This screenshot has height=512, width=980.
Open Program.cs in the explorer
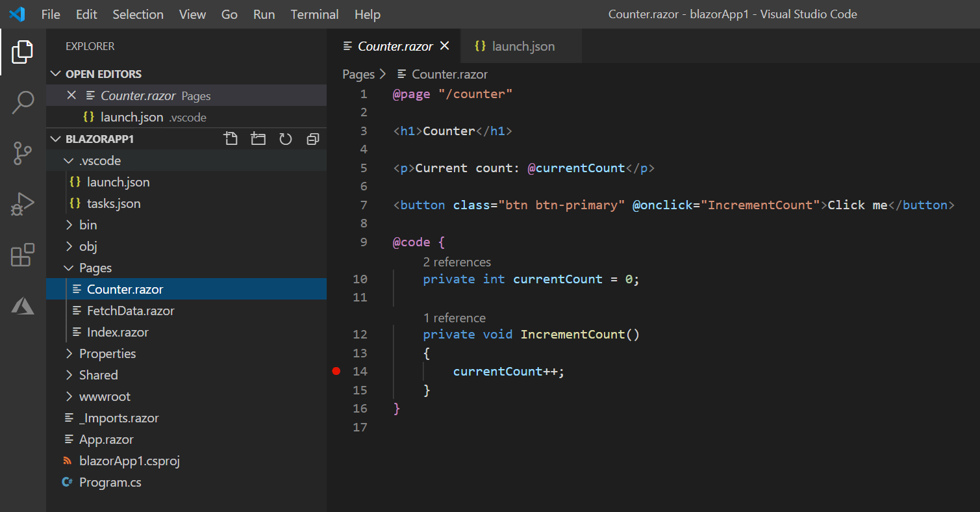(110, 482)
